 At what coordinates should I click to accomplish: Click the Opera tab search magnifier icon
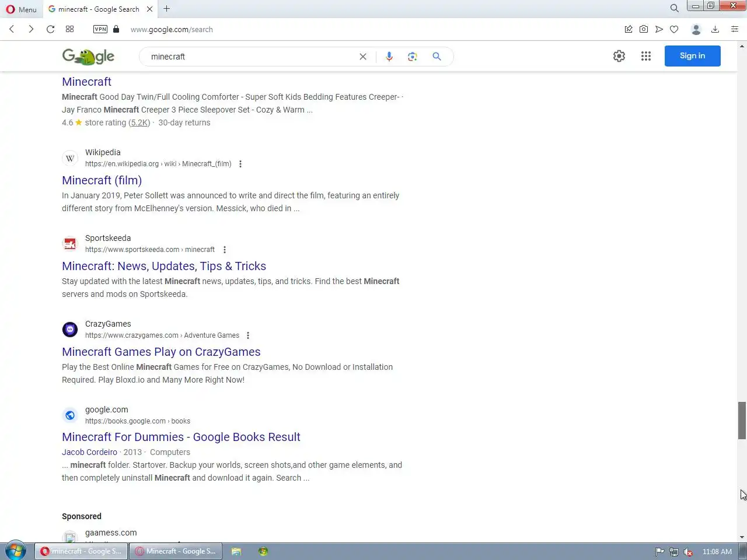click(674, 8)
